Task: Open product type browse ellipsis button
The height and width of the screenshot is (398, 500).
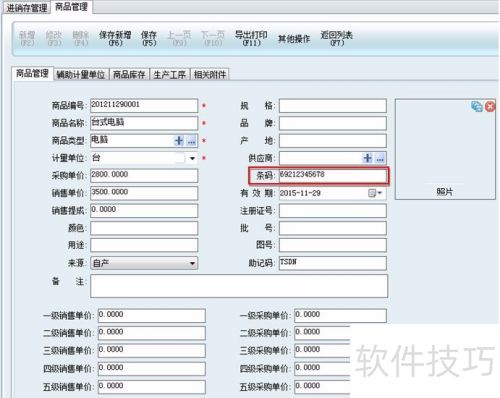Action: [x=191, y=141]
